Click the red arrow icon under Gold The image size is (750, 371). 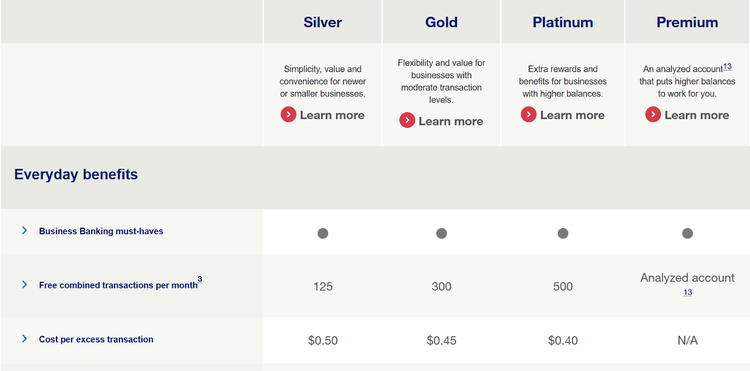click(x=407, y=120)
